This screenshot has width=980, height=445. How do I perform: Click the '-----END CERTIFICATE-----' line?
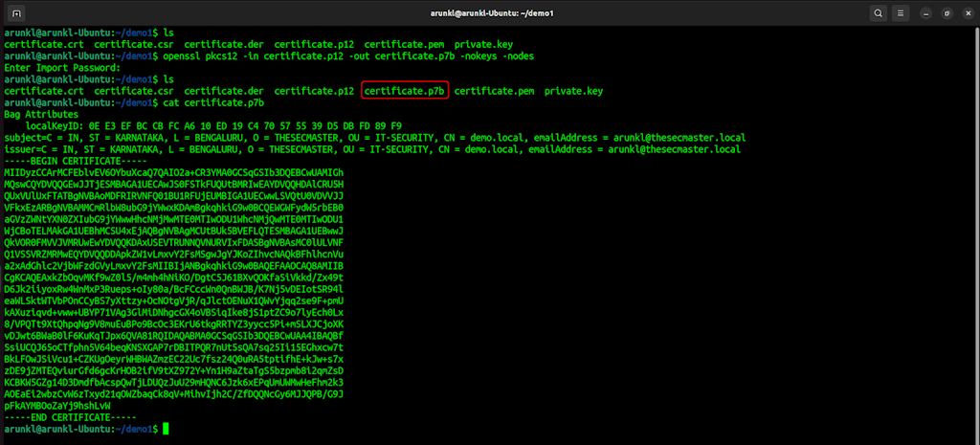tap(70, 417)
